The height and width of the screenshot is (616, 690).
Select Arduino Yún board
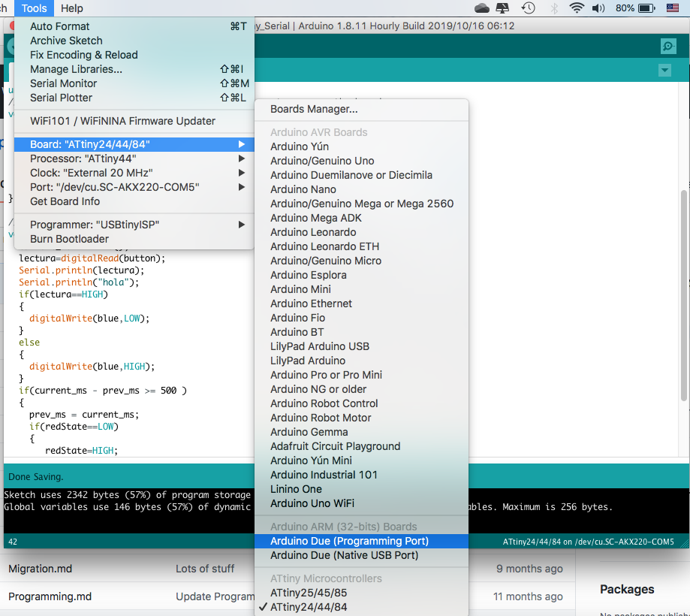361,146
